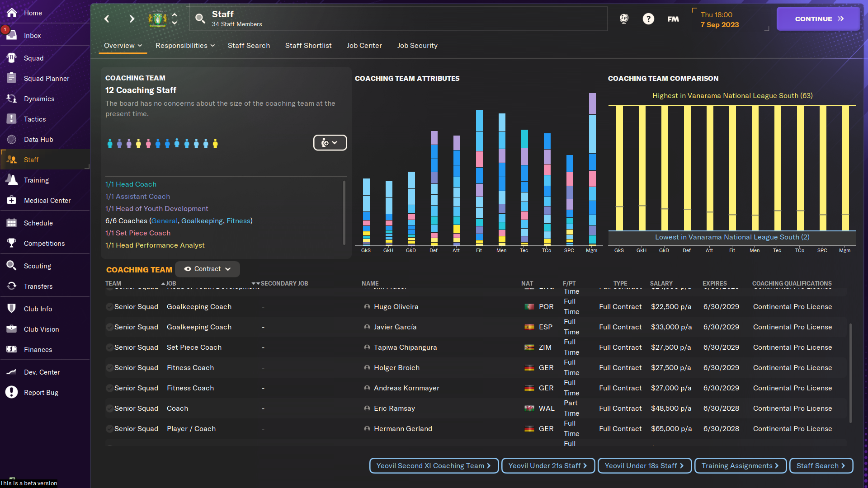Select Hugo Oliveira row checkbox

pos(109,307)
